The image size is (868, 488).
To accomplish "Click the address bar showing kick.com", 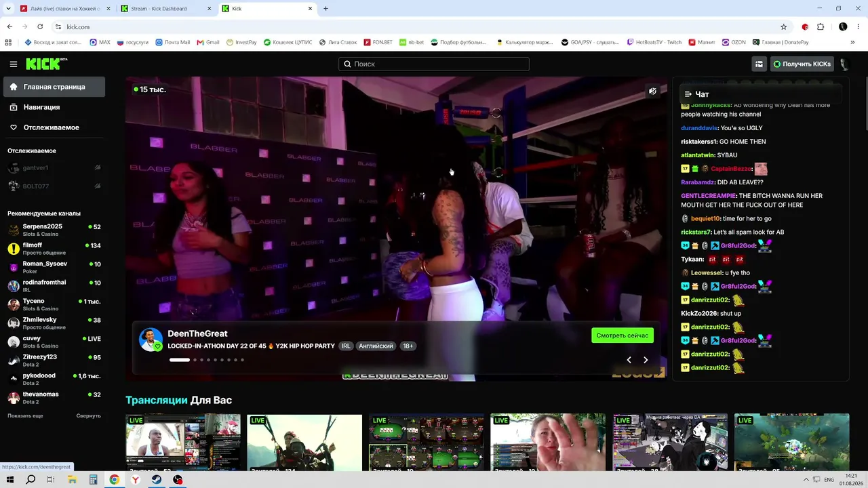I will tap(420, 27).
